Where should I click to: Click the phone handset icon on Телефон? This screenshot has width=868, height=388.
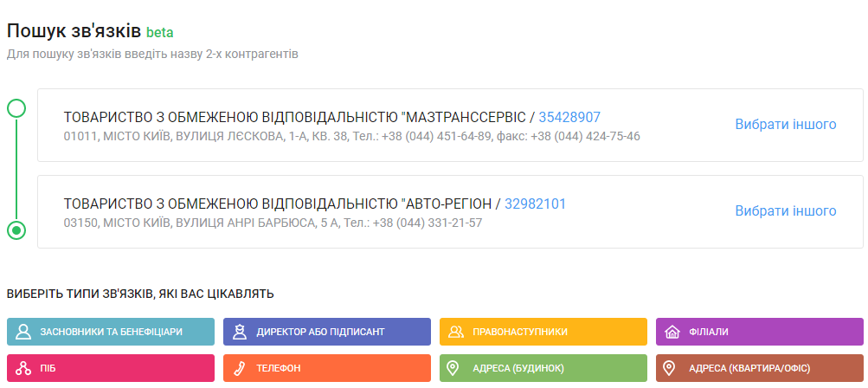point(240,369)
